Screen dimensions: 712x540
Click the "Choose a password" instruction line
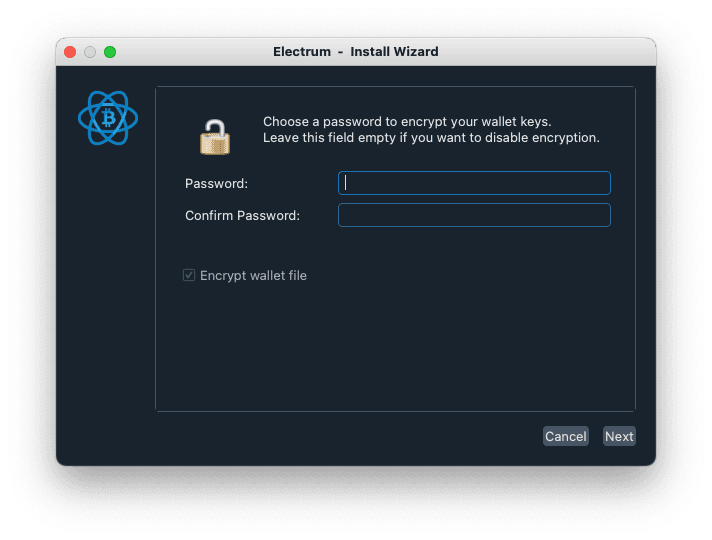pos(407,122)
